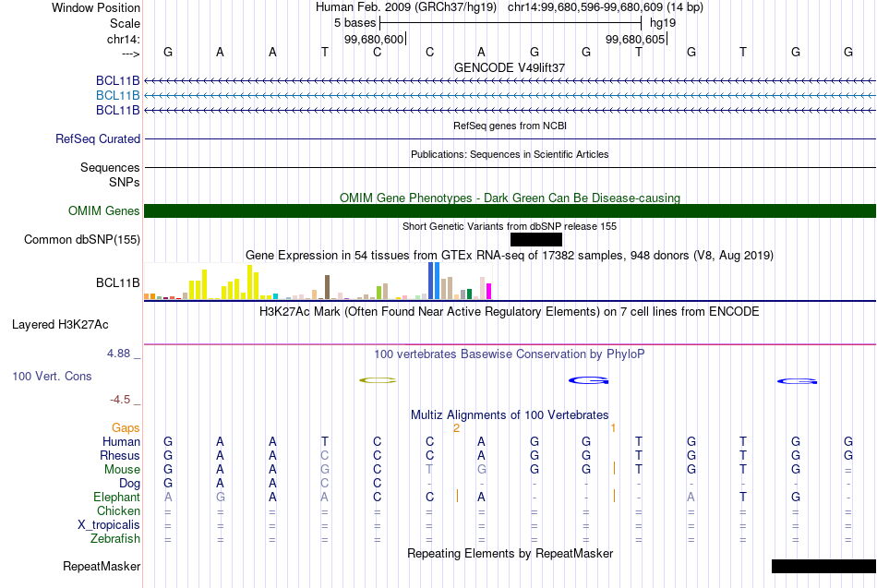This screenshot has width=877, height=588.
Task: Select the Elephant alignment row label
Action: (116, 497)
